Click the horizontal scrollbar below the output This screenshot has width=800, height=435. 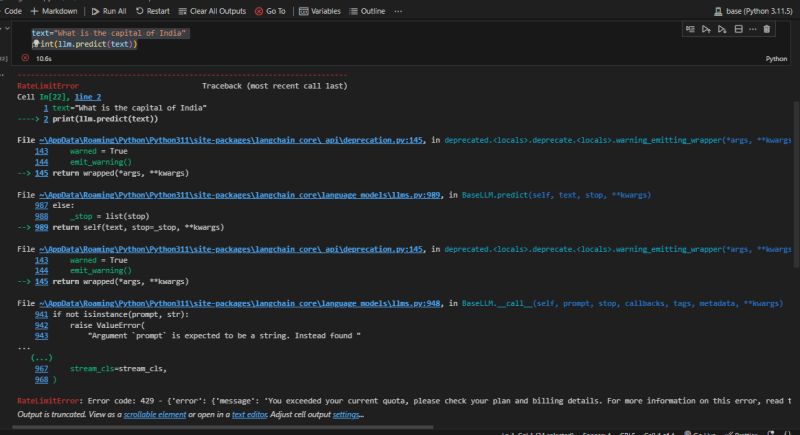223,427
